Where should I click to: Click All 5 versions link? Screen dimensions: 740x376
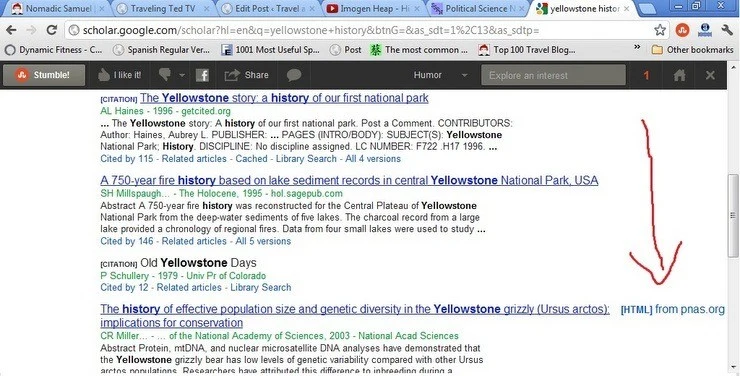click(x=263, y=241)
